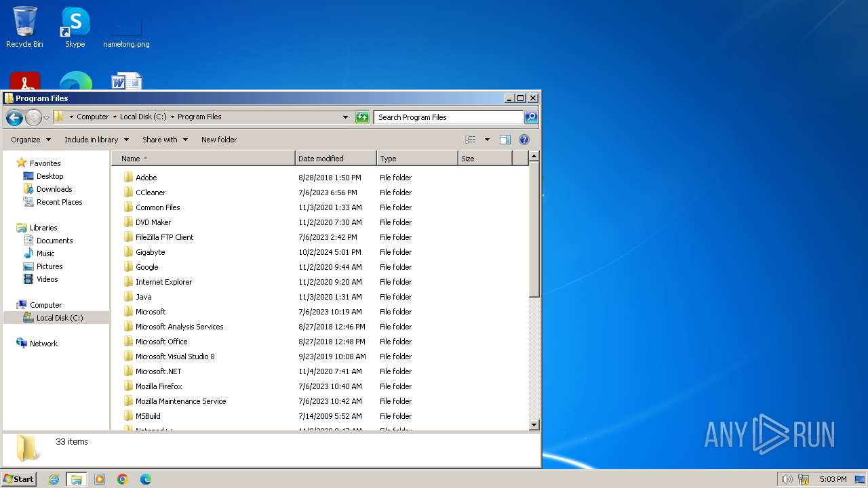
Task: Click the Microsoft.NET folder name
Action: [158, 371]
